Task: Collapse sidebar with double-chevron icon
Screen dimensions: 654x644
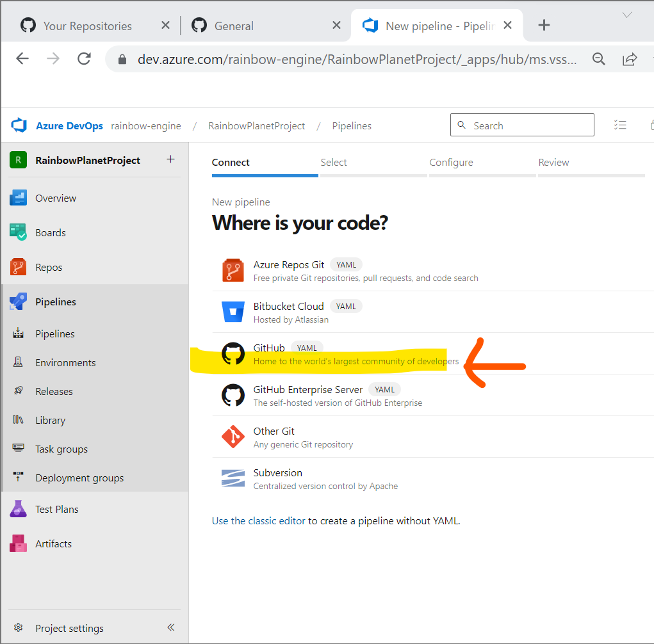Action: (x=170, y=627)
